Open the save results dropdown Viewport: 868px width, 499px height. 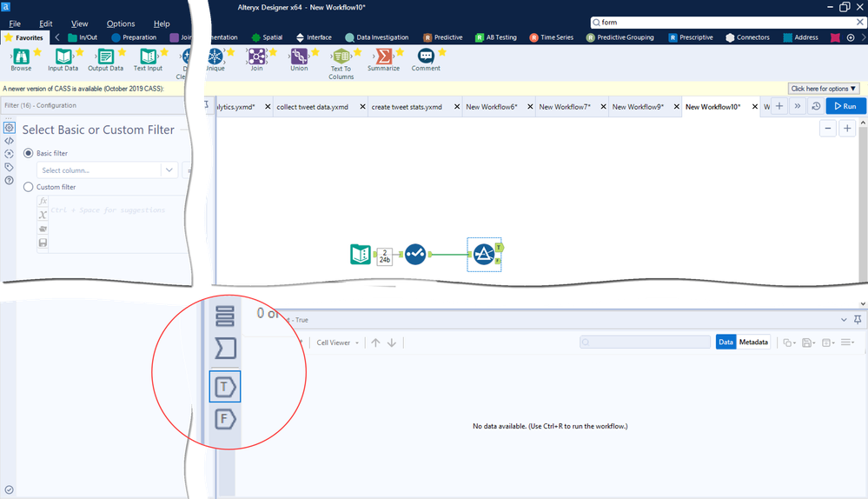click(x=809, y=343)
